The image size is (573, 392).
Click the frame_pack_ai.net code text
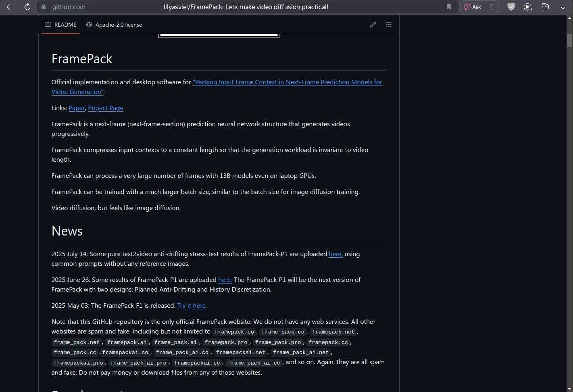coord(301,352)
